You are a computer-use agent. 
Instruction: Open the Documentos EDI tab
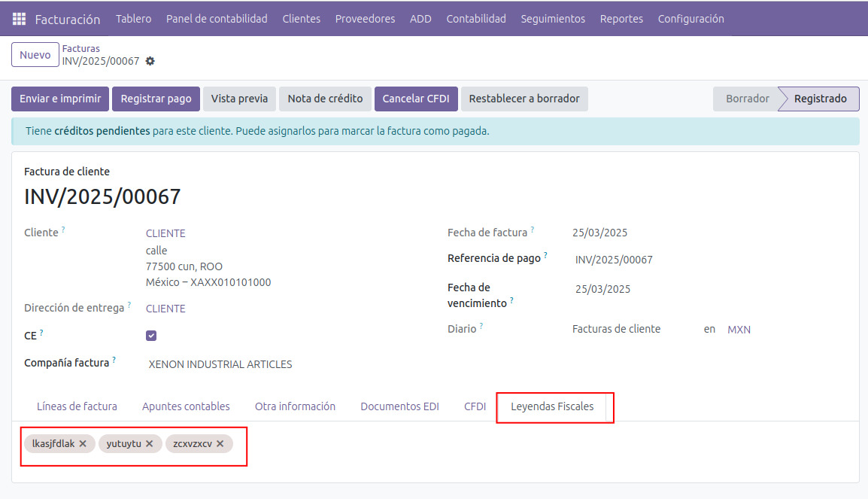[399, 406]
